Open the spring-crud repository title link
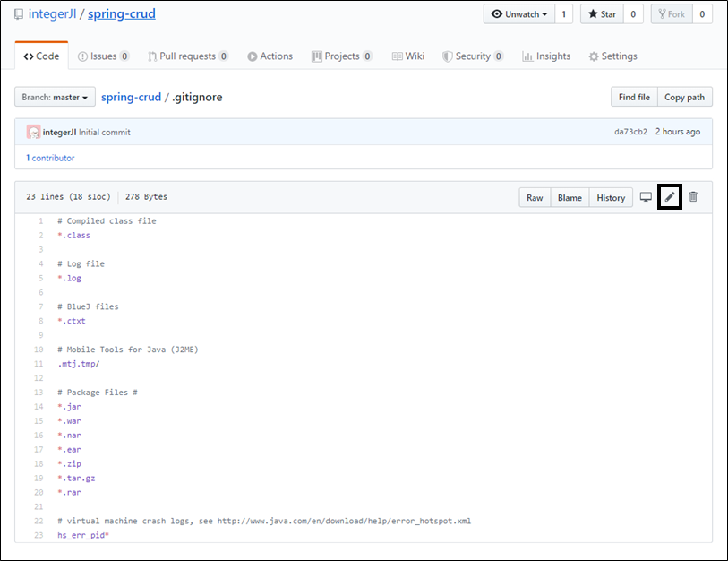 (x=122, y=14)
